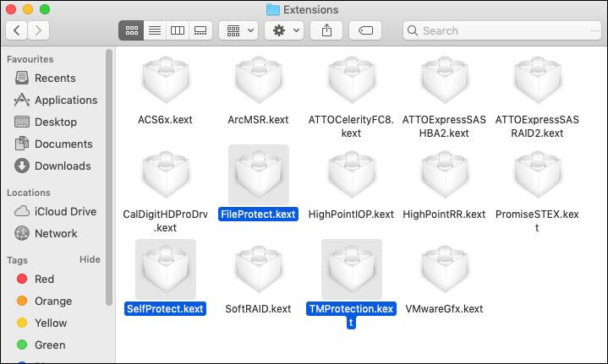The height and width of the screenshot is (364, 608).
Task: Click the Edit Tags toolbar button
Action: (x=365, y=30)
